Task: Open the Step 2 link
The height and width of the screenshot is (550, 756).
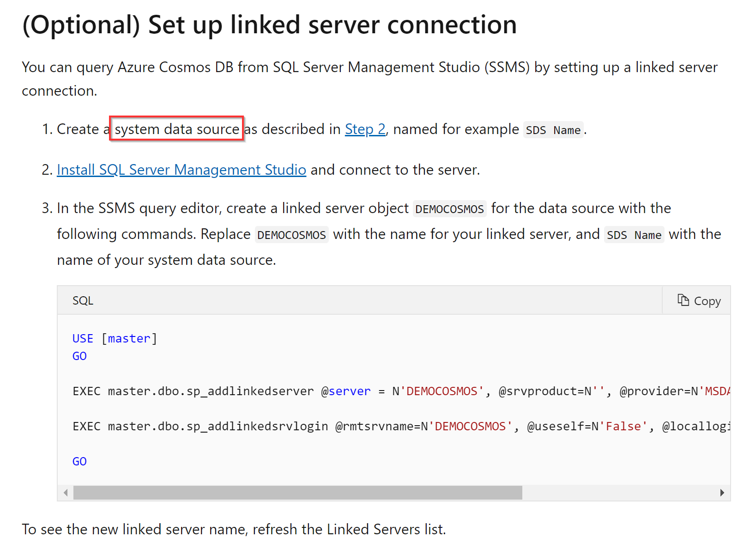Action: point(365,129)
